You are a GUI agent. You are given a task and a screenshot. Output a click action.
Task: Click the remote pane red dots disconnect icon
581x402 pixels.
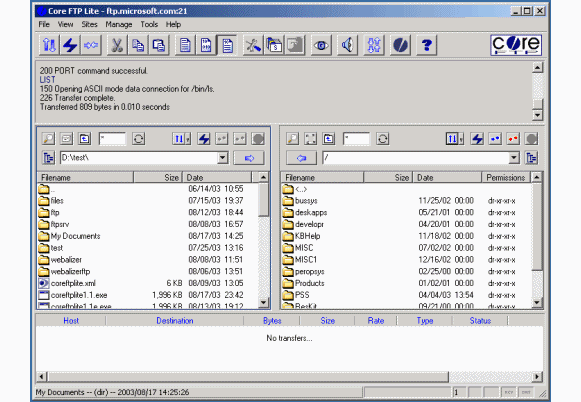[x=513, y=139]
